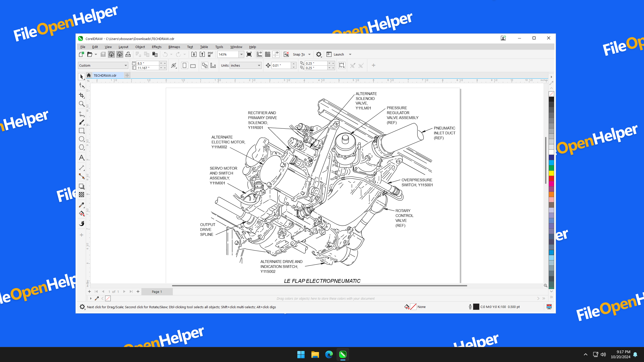Image resolution: width=644 pixels, height=362 pixels.
Task: Select the Zoom tool magnifier
Action: (81, 104)
